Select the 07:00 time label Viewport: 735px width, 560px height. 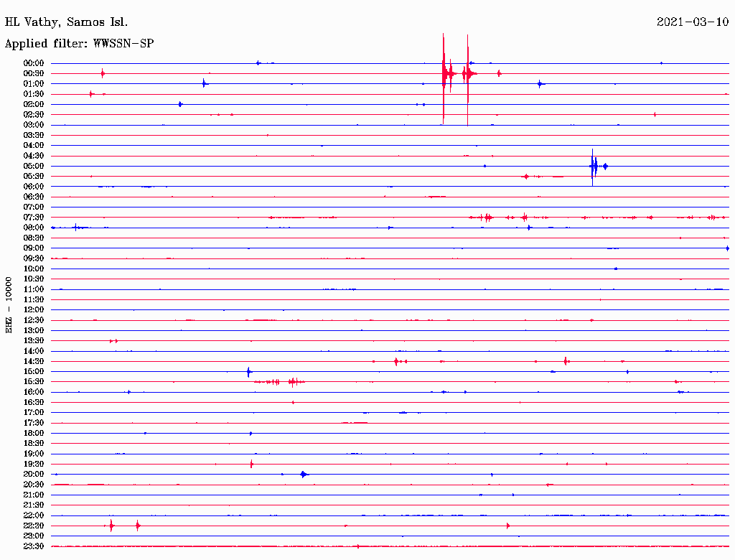(34, 207)
